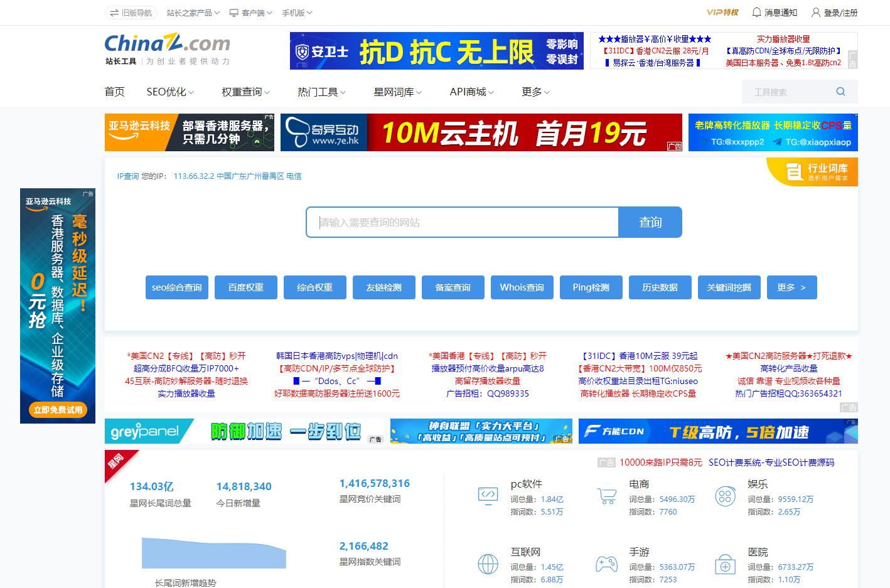Click the 消息通知 link
Image resolution: width=890 pixels, height=588 pixels.
pyautogui.click(x=781, y=13)
